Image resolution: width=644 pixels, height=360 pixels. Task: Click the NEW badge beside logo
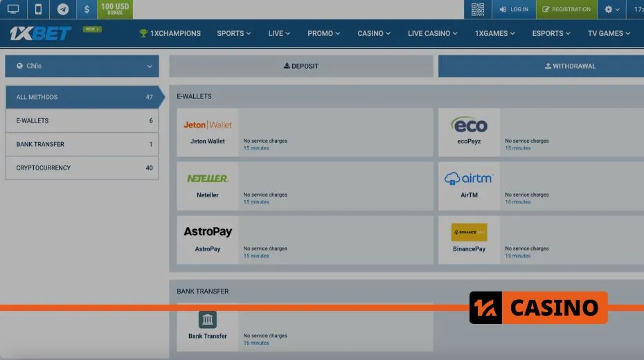92,29
